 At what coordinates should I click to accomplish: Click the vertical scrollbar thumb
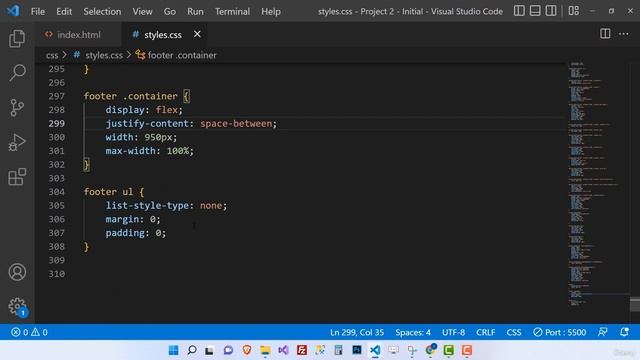click(635, 305)
